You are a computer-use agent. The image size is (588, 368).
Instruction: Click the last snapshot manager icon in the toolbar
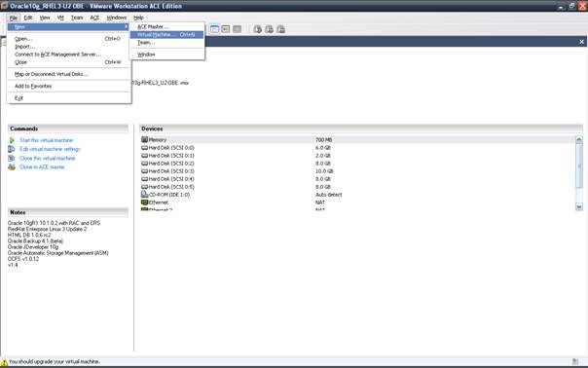coord(281,29)
